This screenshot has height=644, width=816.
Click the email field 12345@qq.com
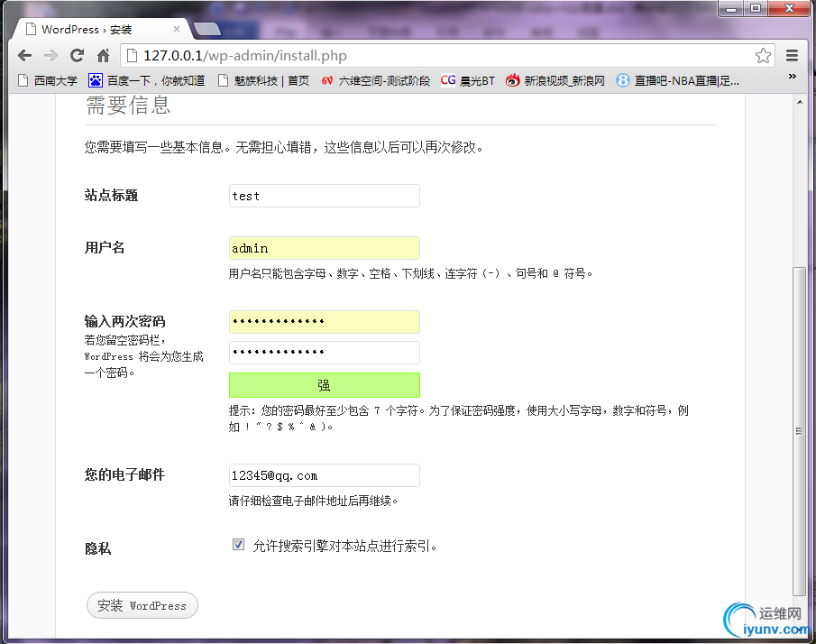(325, 475)
